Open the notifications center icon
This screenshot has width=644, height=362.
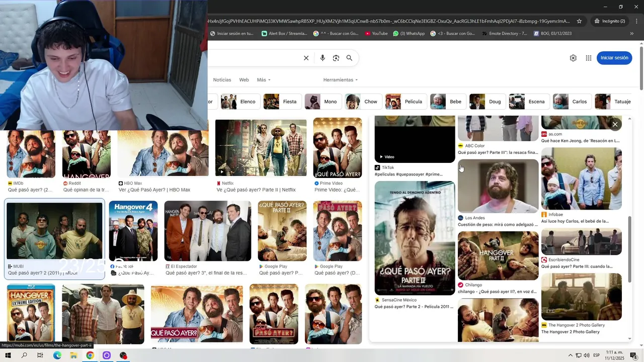(633, 355)
